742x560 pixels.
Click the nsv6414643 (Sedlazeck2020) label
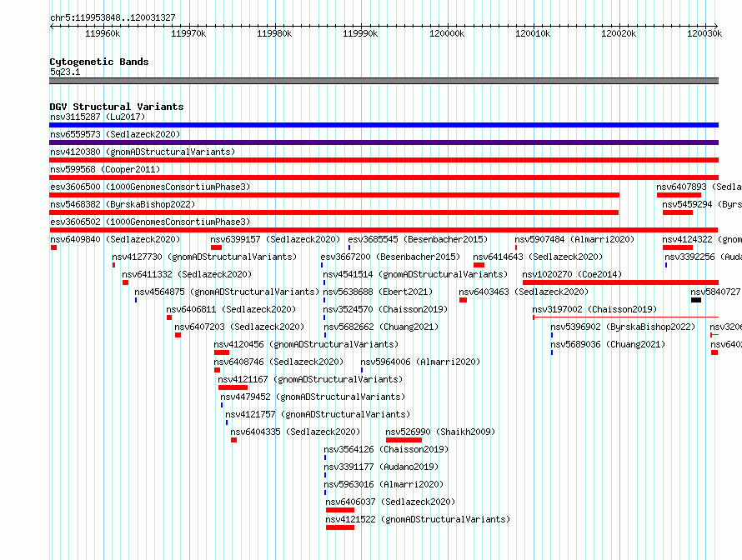pyautogui.click(x=538, y=257)
